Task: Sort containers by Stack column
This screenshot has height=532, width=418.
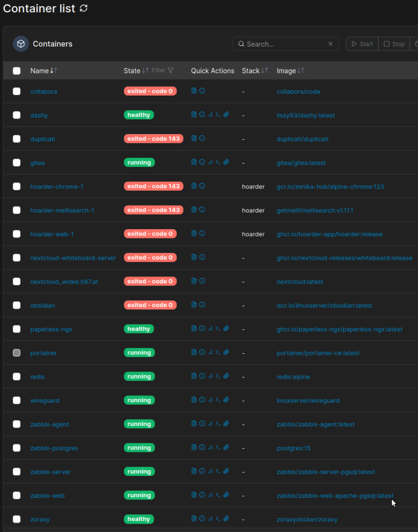Action: (x=255, y=71)
